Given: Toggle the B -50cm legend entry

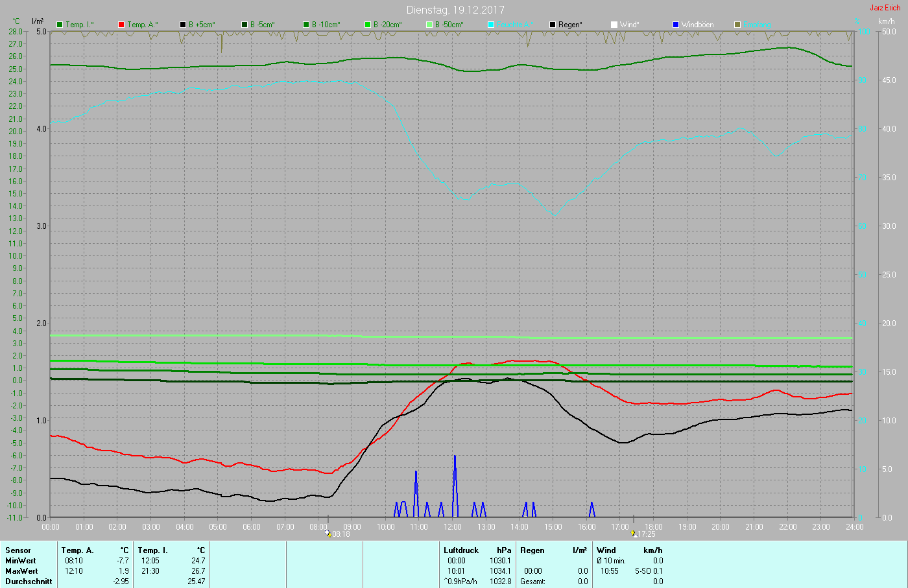Looking at the screenshot, I should coord(444,25).
